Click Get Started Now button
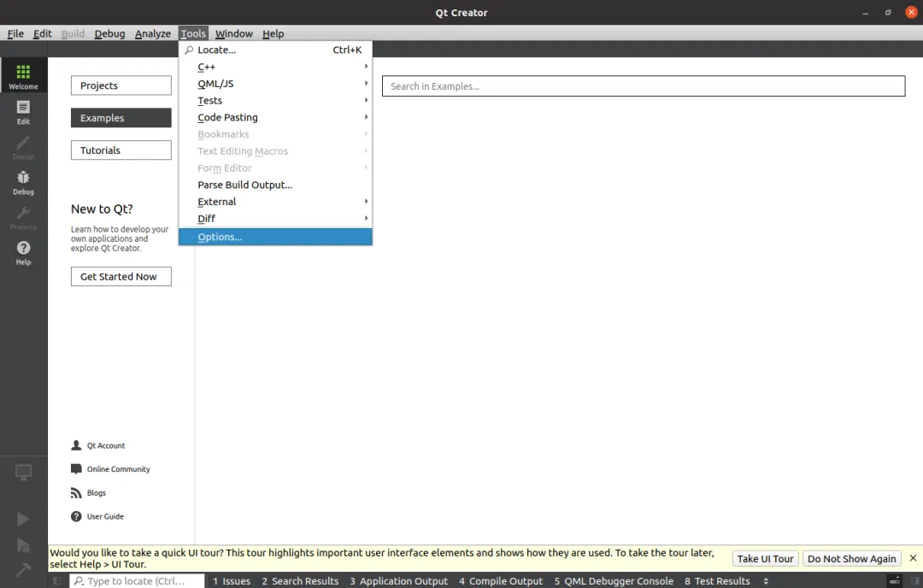This screenshot has width=923, height=588. [121, 277]
